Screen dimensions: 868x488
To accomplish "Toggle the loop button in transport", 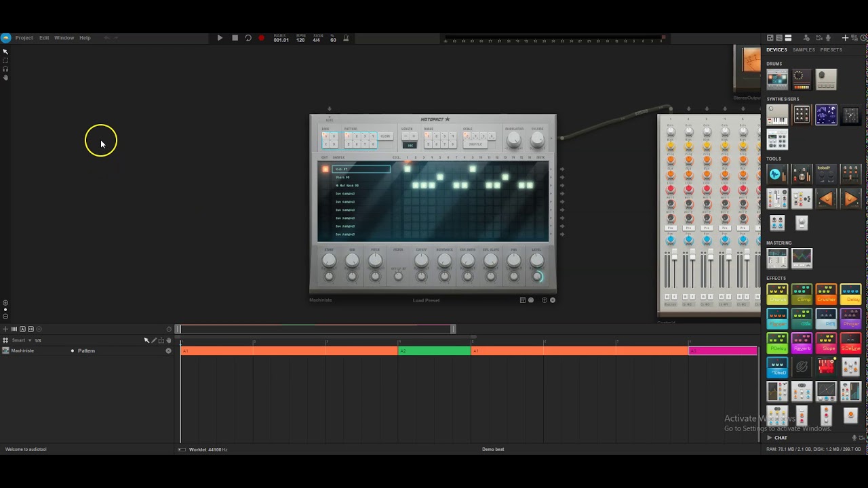I will pyautogui.click(x=248, y=38).
